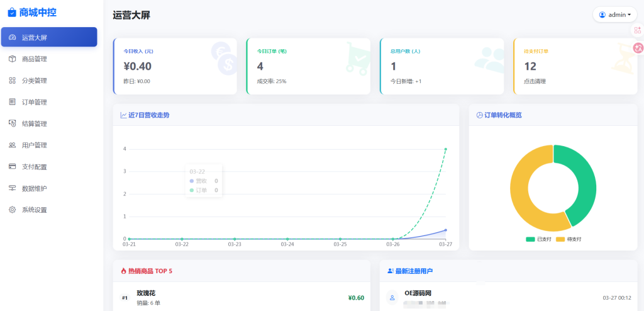This screenshot has height=311, width=644.
Task: Select 用户管理 in the sidebar
Action: [x=49, y=145]
